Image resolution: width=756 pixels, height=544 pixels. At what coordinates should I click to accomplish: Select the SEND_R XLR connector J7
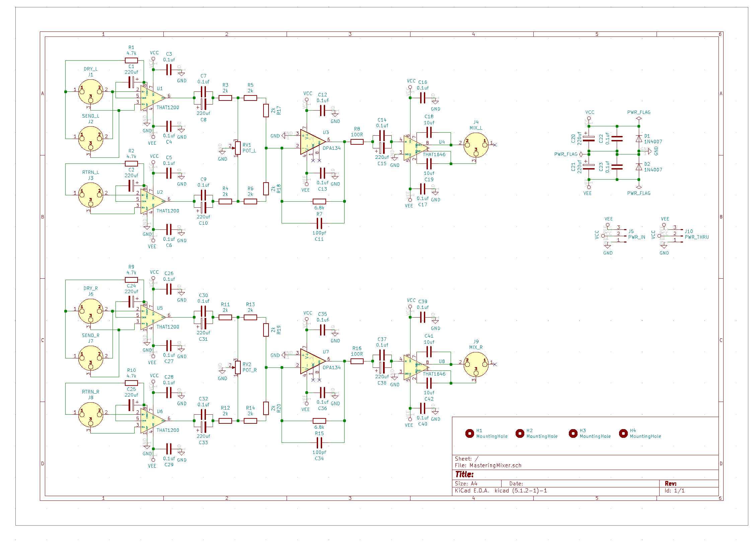pos(90,358)
